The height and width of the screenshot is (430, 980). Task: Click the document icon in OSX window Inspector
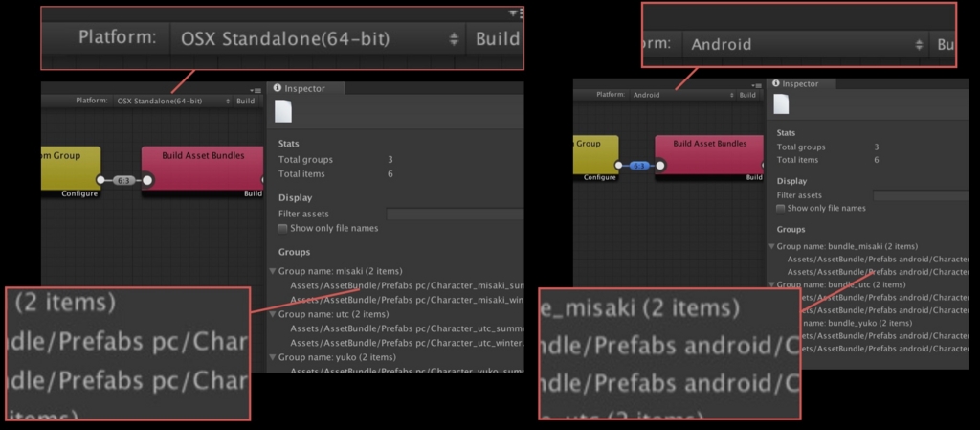(283, 111)
